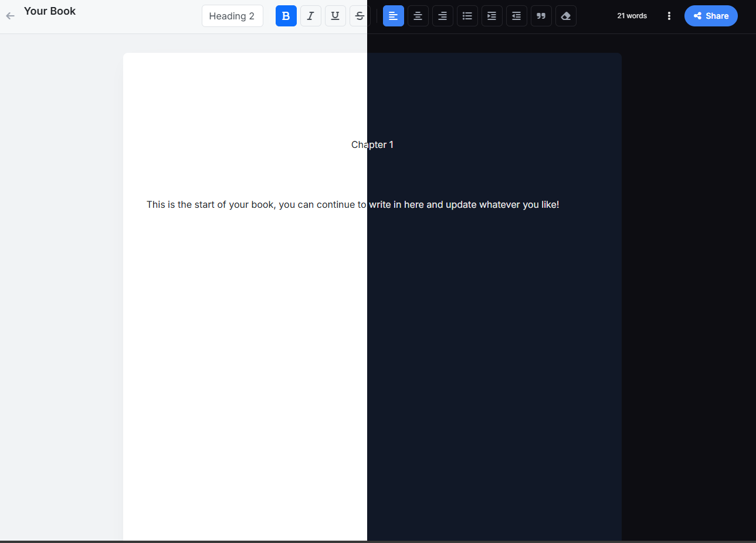Go back using the left arrow icon
Image resolution: width=756 pixels, height=543 pixels.
coord(10,16)
